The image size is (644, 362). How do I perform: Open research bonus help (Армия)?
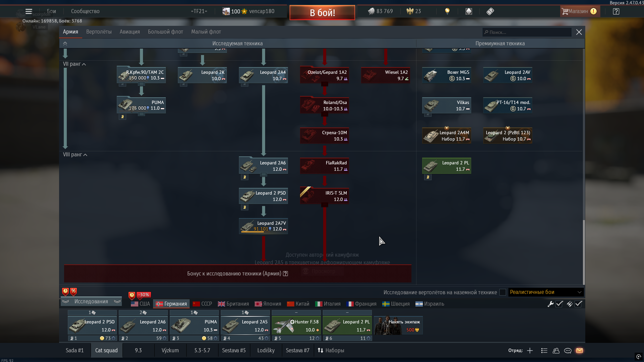(285, 274)
